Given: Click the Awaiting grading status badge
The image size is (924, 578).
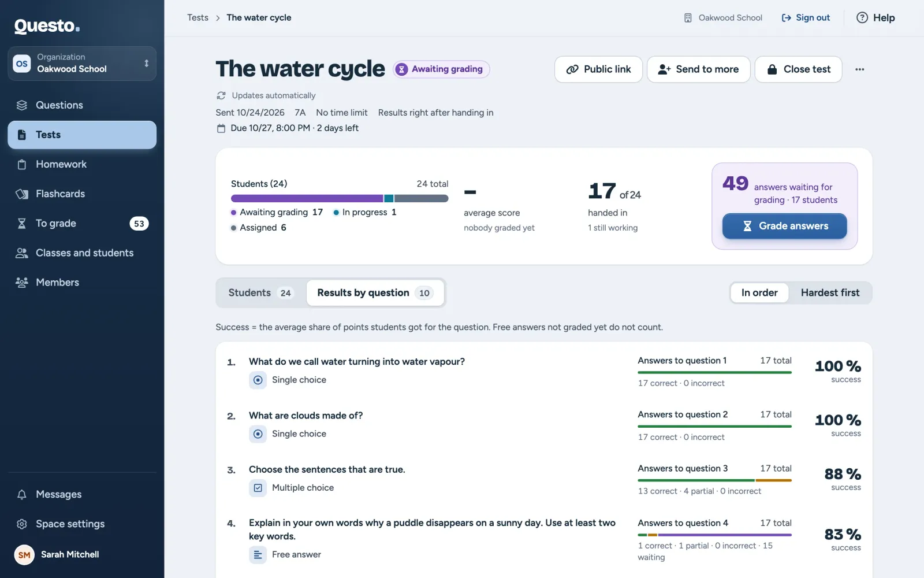Looking at the screenshot, I should click(441, 69).
